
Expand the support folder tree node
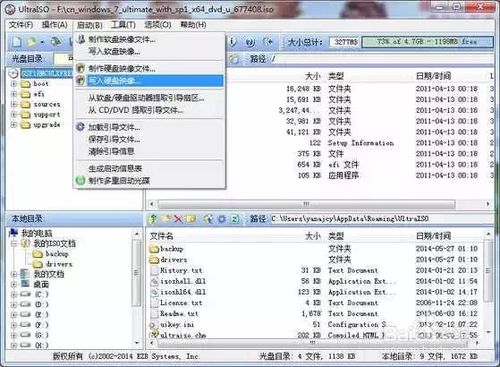tap(14, 115)
